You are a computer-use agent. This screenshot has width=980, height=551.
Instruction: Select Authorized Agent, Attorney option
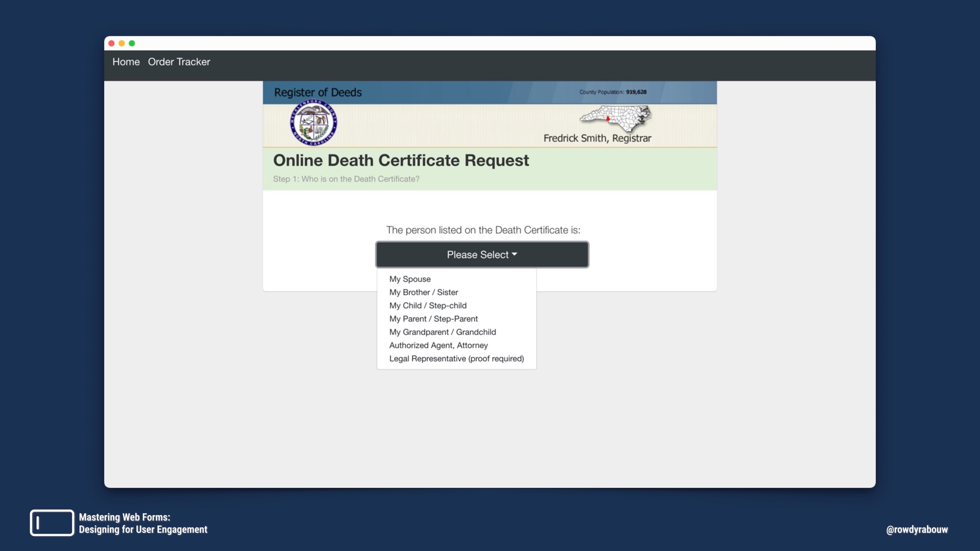[x=438, y=345]
